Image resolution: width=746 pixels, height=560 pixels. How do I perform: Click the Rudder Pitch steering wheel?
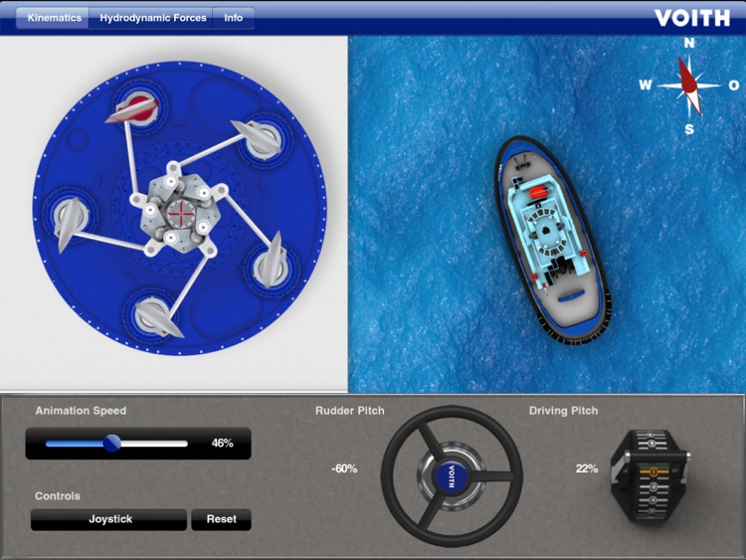(x=452, y=476)
